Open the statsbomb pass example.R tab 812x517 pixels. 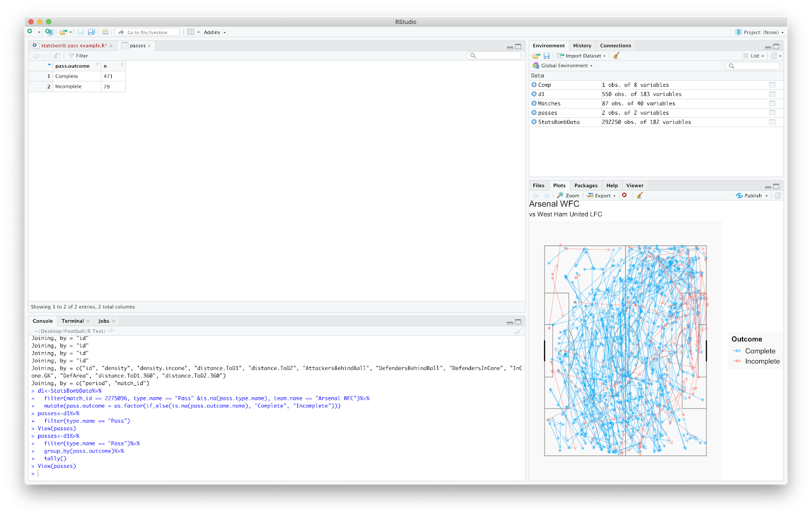(74, 46)
